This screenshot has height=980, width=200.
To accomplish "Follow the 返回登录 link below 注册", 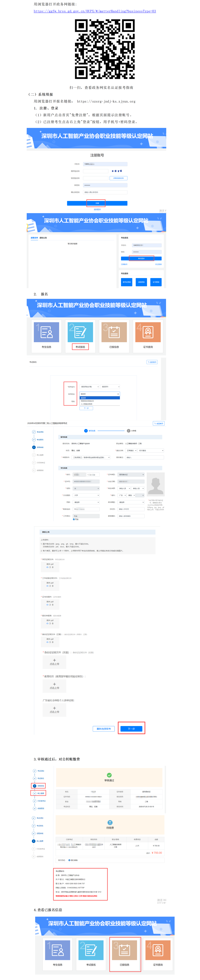I will [97, 209].
